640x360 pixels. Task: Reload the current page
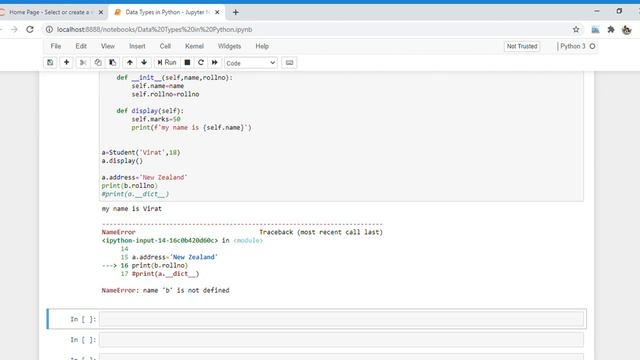(x=30, y=29)
